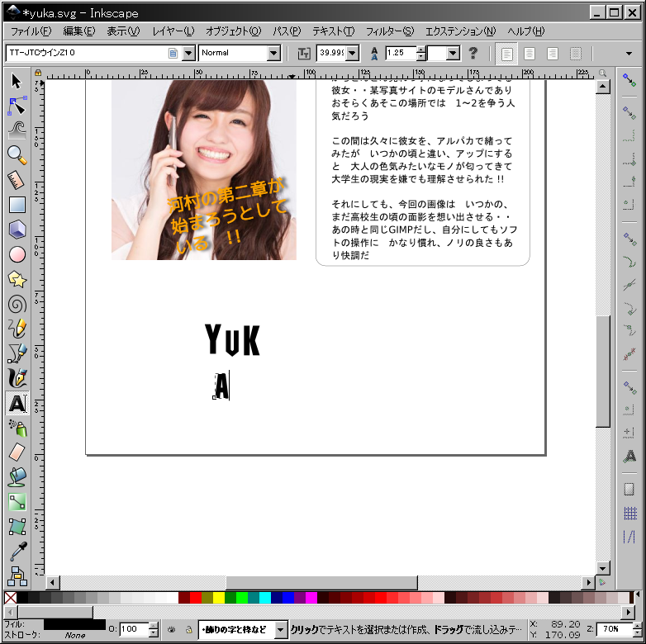The height and width of the screenshot is (644, 646).
Task: Click the no-color X swatch
Action: [x=10, y=598]
